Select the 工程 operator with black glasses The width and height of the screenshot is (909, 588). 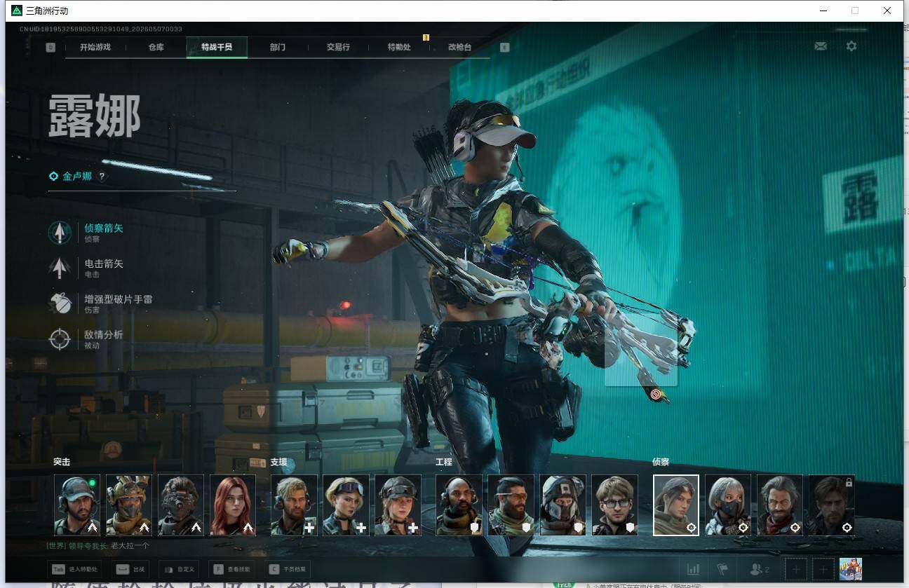coord(614,505)
